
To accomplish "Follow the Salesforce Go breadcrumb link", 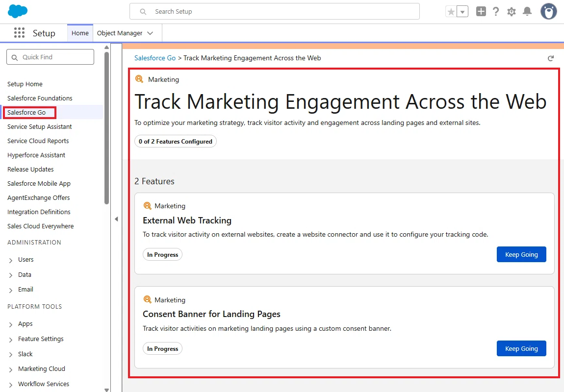I will pos(155,58).
